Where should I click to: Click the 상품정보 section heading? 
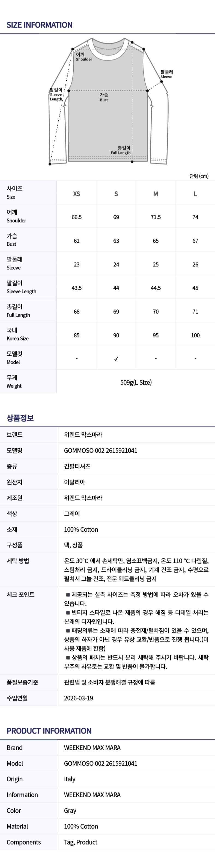[x=20, y=418]
